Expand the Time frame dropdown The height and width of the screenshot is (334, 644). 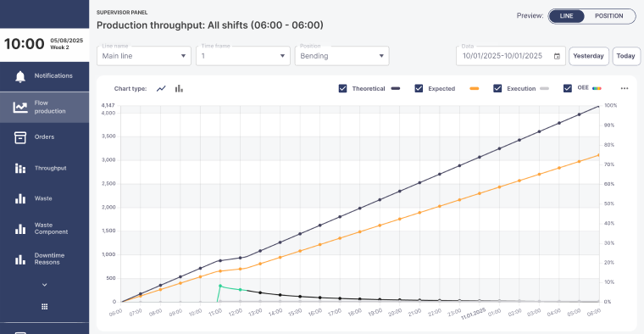pos(243,56)
